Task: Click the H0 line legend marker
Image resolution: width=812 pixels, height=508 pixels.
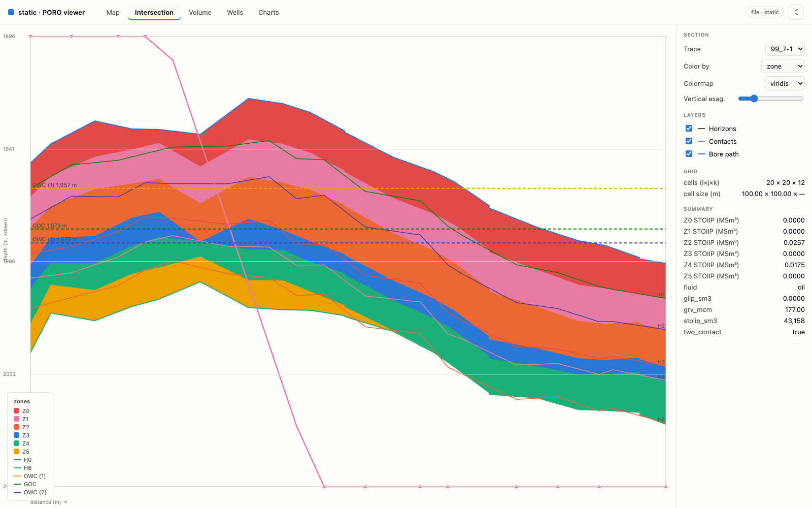Action: tap(17, 460)
